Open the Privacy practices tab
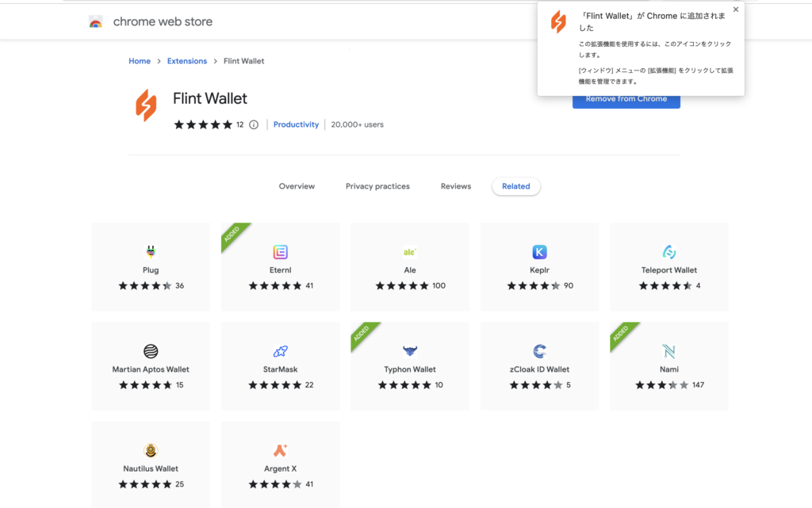 pyautogui.click(x=377, y=186)
